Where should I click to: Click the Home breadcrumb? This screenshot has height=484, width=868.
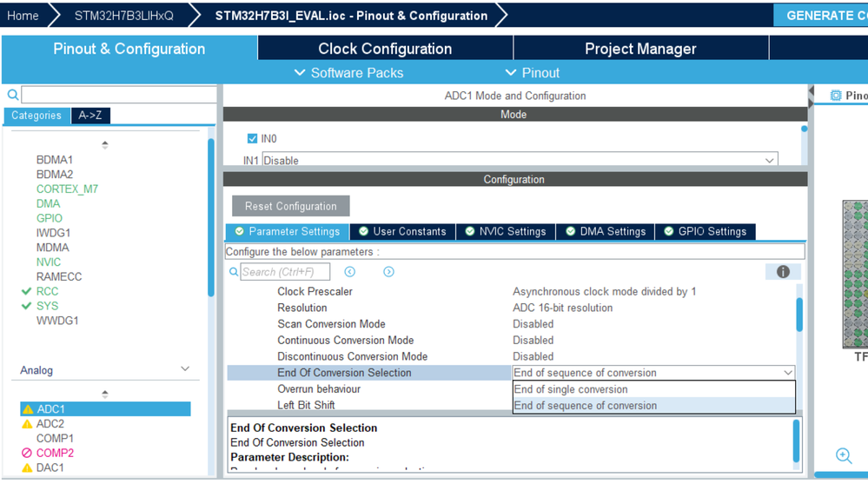(23, 16)
